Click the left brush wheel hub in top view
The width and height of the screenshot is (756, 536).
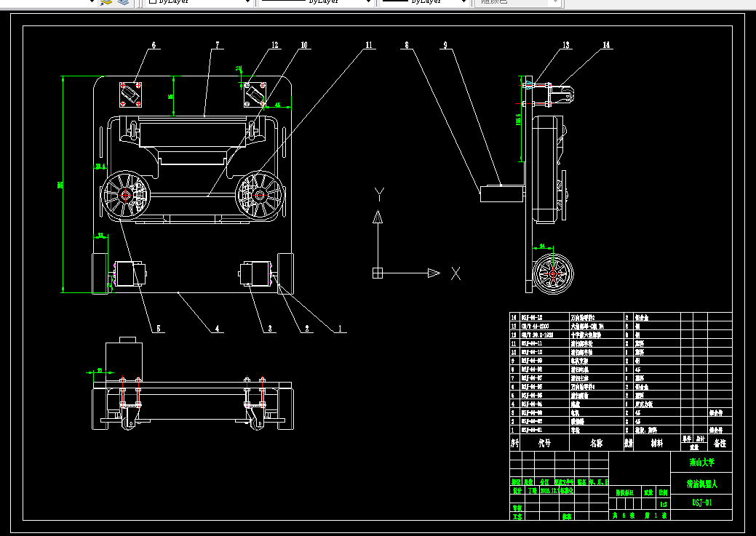pos(126,195)
